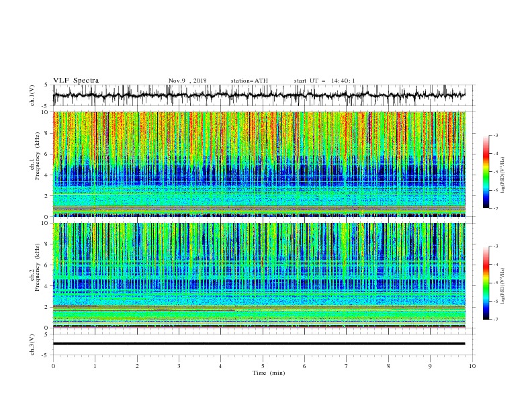Click the "ch.2 Frequency (kHz)" axis label
Image resolution: width=532 pixels, height=411 pixels.
click(x=35, y=267)
